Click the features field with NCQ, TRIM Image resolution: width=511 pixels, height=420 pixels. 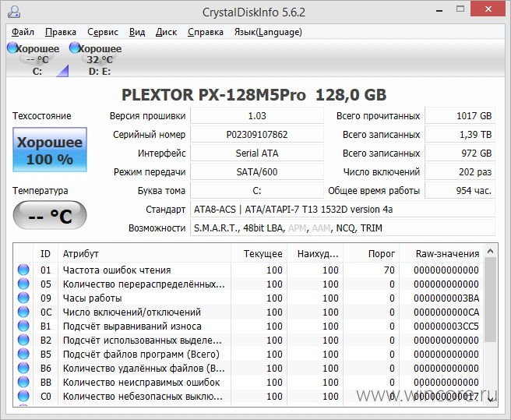[343, 228]
